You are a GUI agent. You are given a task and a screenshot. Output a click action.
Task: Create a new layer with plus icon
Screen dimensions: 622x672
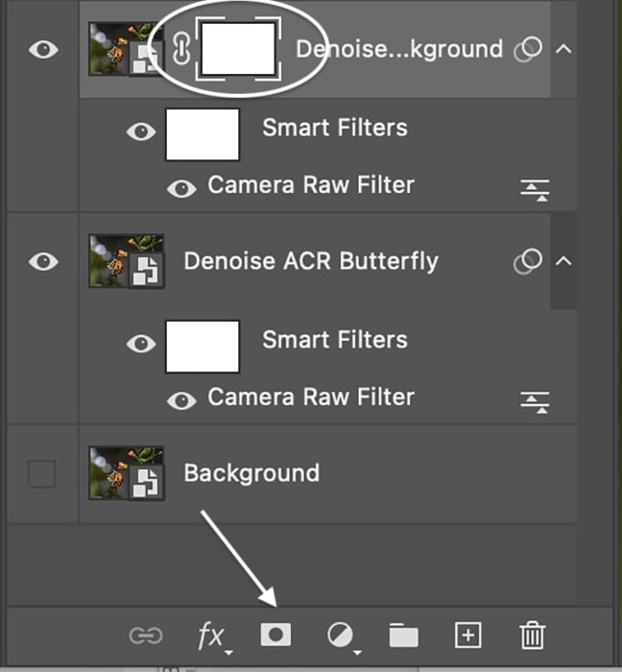pos(467,636)
